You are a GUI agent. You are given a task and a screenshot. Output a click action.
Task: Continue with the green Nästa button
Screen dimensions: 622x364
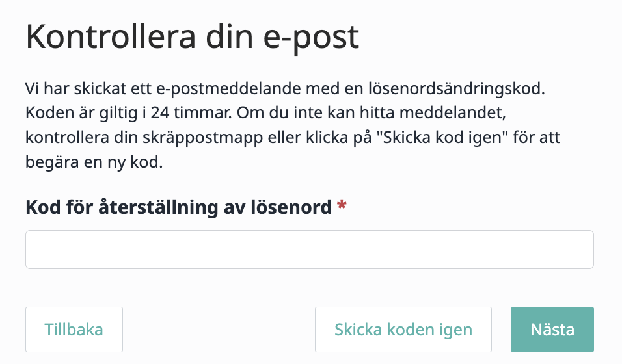pos(552,330)
